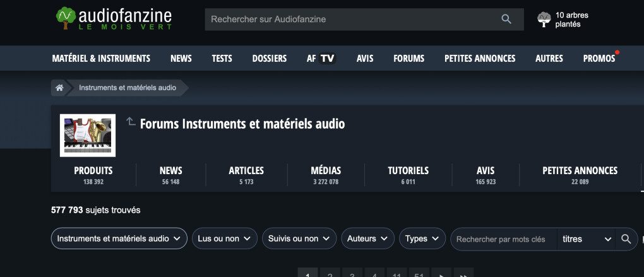The height and width of the screenshot is (277, 644).
Task: Open the Dossiers menu item
Action: (270, 59)
